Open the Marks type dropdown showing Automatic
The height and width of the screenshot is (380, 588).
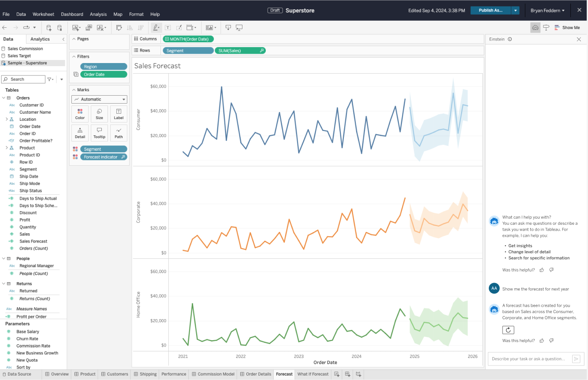99,99
